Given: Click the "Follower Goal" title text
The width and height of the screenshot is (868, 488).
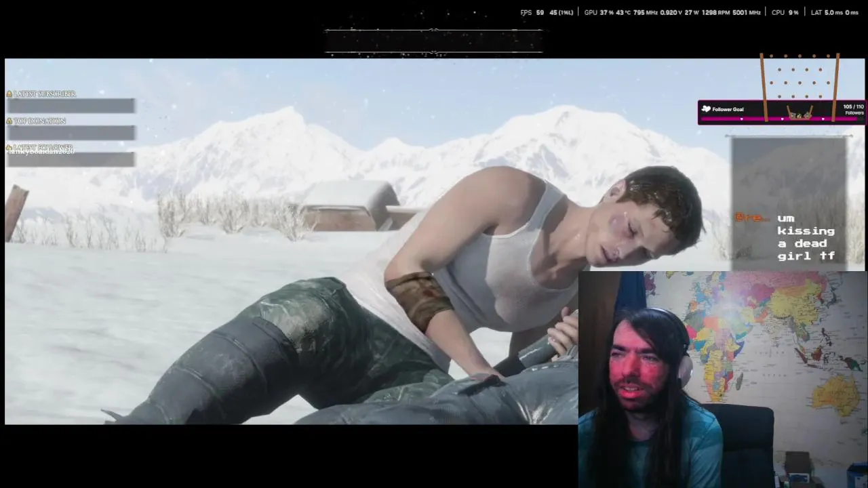Looking at the screenshot, I should [728, 109].
